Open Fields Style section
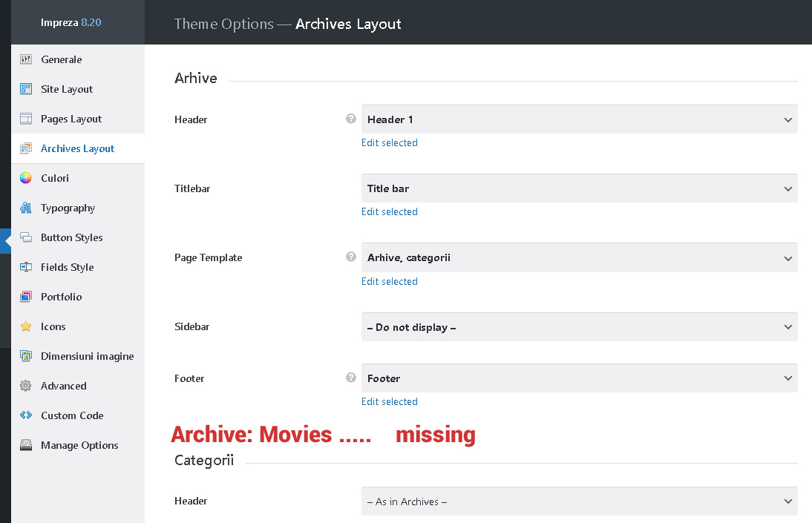This screenshot has width=812, height=523. [x=78, y=267]
